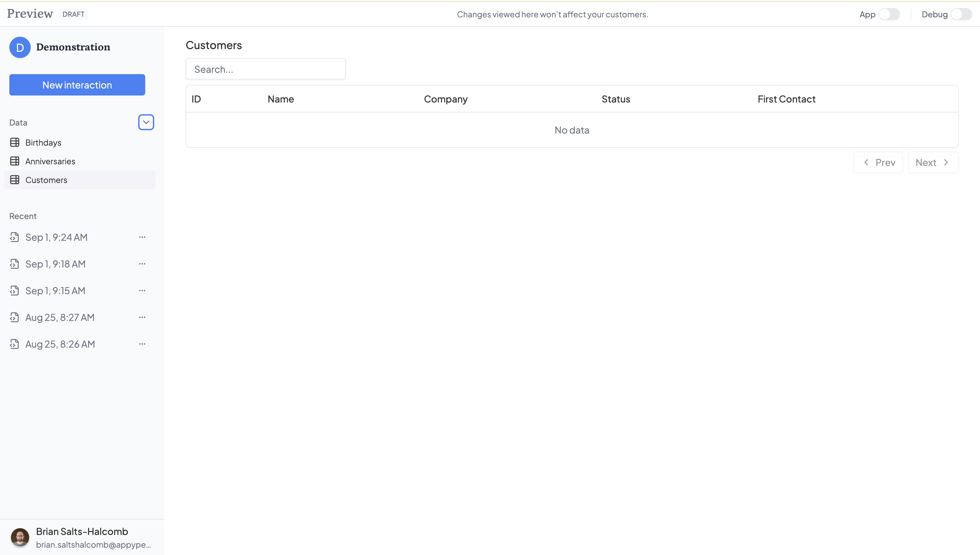
Task: Click the New interaction button
Action: pyautogui.click(x=77, y=84)
